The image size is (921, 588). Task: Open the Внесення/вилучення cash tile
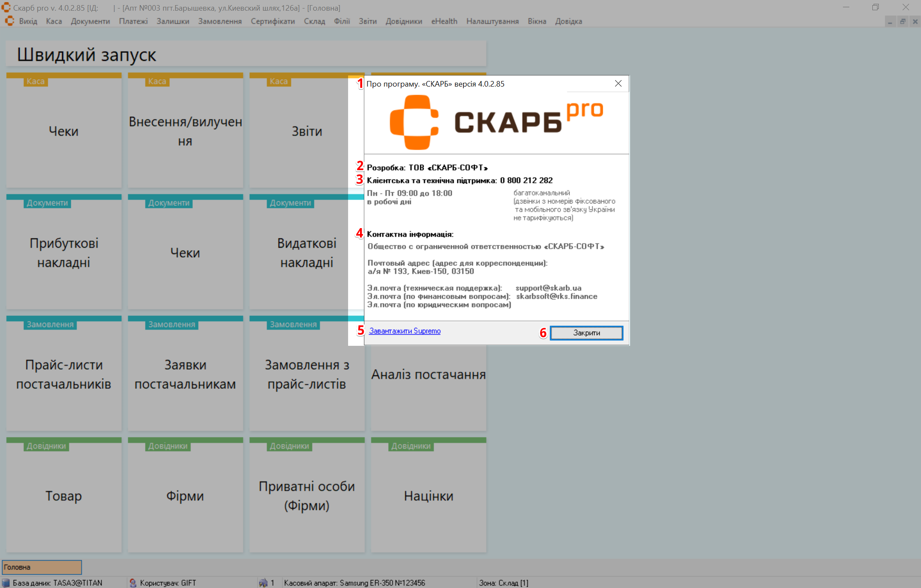tap(185, 131)
